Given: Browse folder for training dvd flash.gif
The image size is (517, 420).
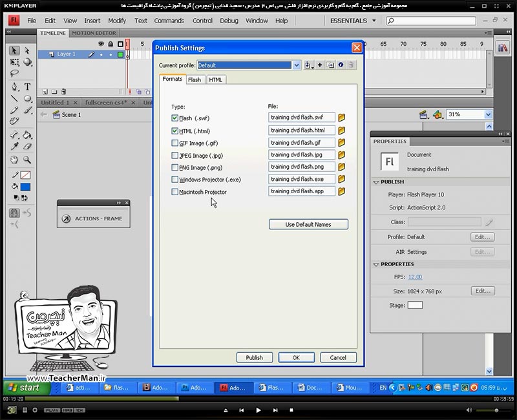Looking at the screenshot, I should [x=342, y=142].
